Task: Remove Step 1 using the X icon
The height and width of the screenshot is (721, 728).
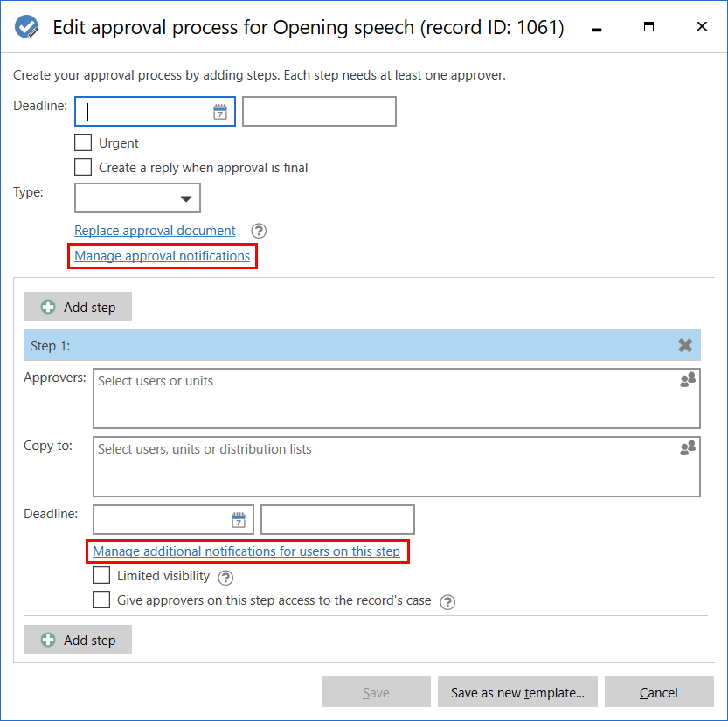Action: pyautogui.click(x=685, y=345)
